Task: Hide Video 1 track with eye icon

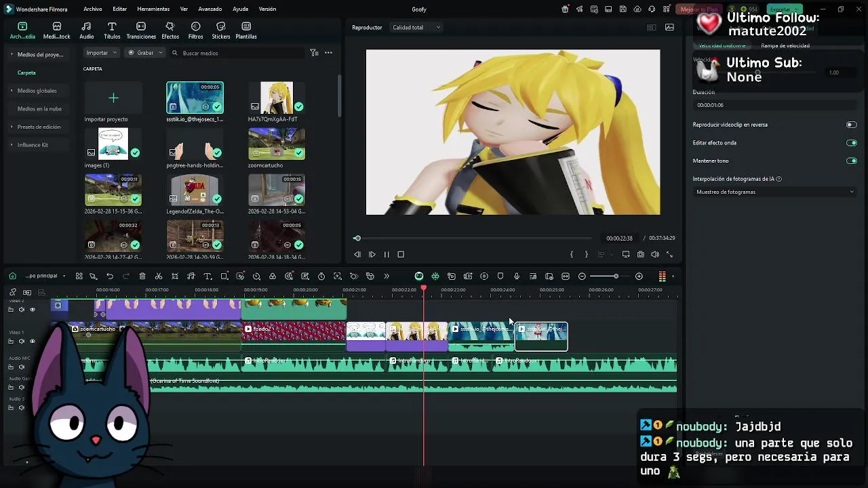Action: pyautogui.click(x=33, y=342)
